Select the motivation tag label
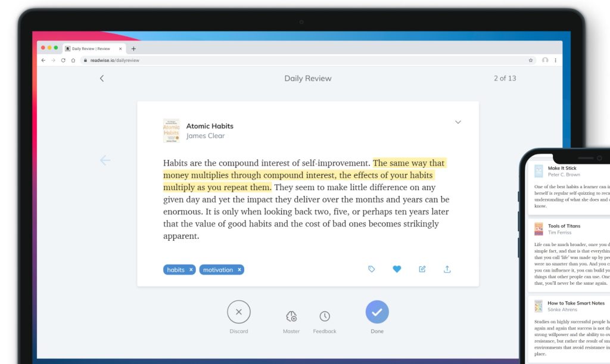This screenshot has height=364, width=610. click(x=218, y=269)
